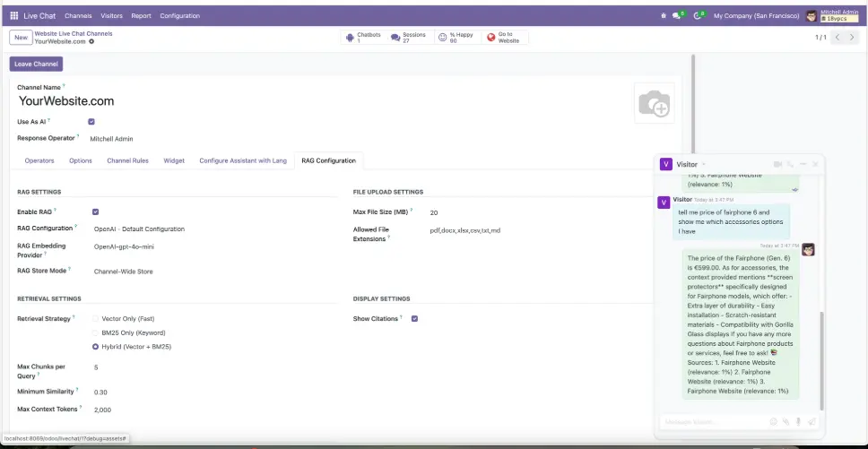
Task: Disable the Enable RAG checkbox
Action: tap(95, 212)
